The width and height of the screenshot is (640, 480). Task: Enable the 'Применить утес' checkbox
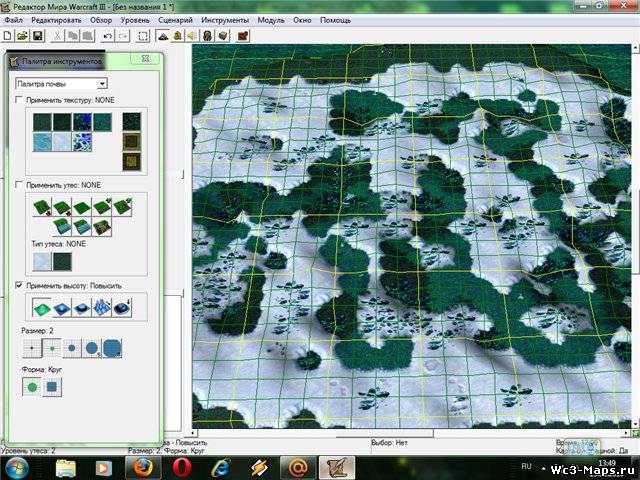point(19,185)
